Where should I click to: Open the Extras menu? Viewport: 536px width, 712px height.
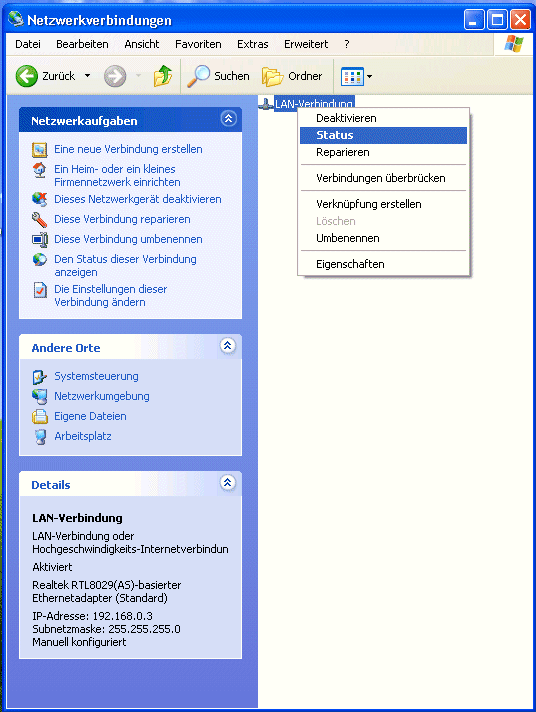253,44
